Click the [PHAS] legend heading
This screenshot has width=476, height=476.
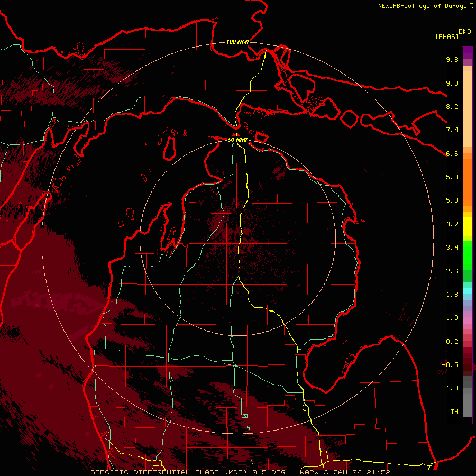(x=447, y=36)
